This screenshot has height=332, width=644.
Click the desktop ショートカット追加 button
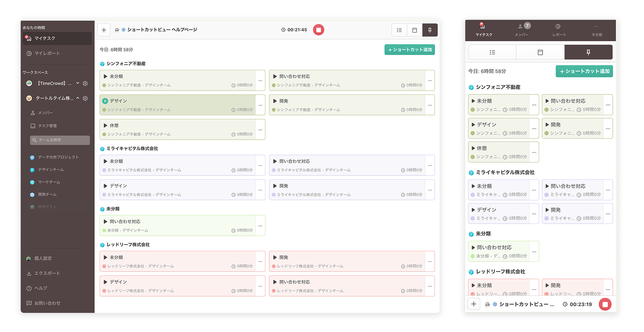coord(409,50)
